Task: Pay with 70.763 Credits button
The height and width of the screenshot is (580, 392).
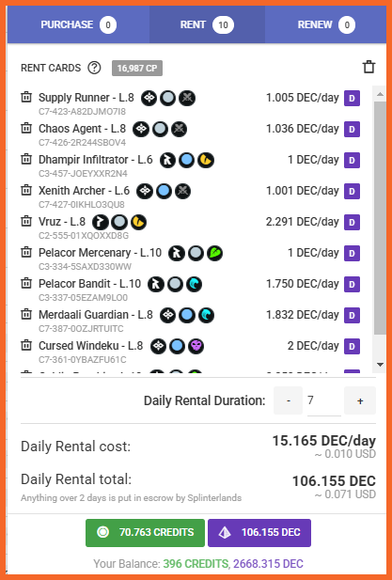Action: (145, 533)
